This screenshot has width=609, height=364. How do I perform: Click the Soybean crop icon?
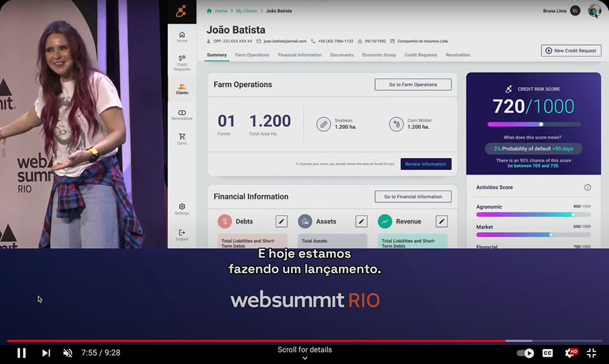click(x=323, y=124)
